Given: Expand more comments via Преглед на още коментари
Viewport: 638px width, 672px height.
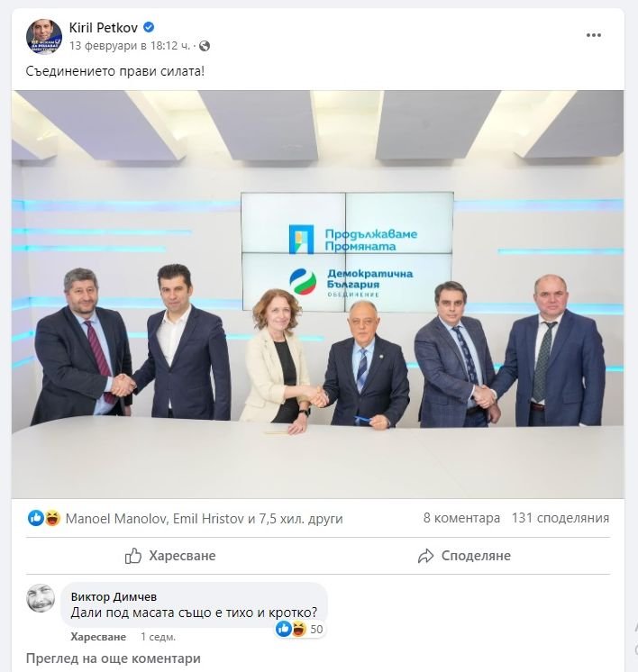Looking at the screenshot, I should [114, 658].
